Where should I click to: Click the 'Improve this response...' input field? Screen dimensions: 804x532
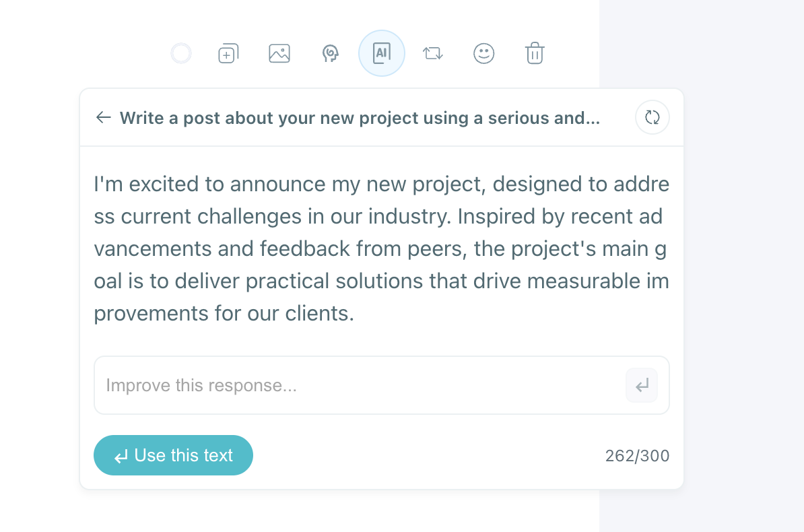[357, 385]
